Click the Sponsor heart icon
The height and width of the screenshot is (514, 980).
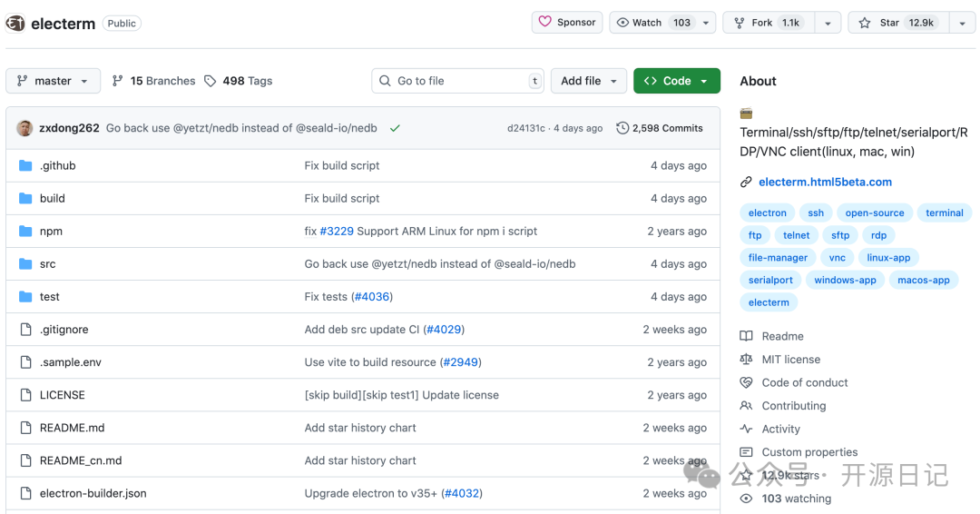click(545, 22)
